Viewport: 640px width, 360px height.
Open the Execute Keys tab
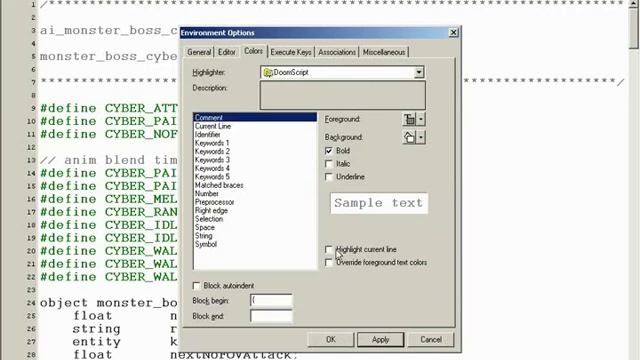pyautogui.click(x=291, y=52)
